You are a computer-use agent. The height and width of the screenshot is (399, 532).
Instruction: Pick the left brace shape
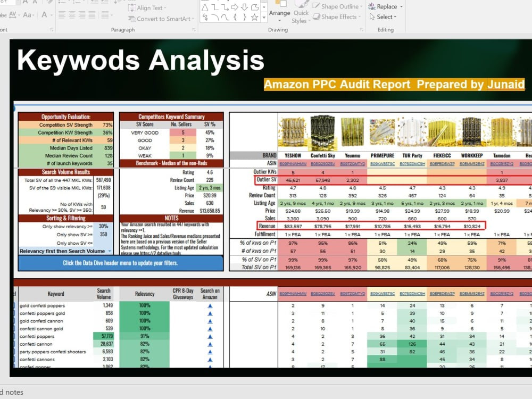[x=235, y=18]
